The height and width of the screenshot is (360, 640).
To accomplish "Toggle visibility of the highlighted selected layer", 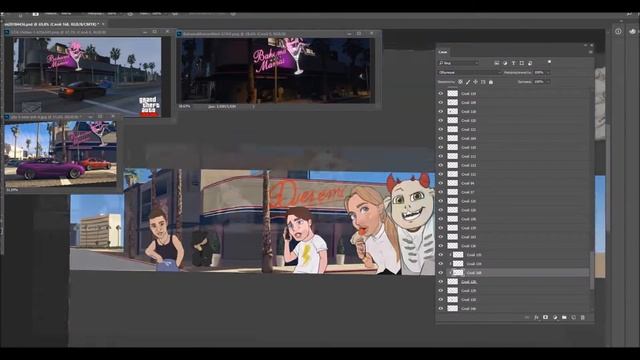I will [441, 273].
